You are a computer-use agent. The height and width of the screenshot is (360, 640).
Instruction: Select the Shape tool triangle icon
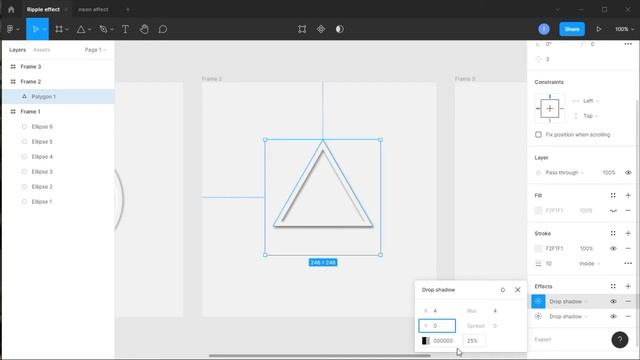81,29
